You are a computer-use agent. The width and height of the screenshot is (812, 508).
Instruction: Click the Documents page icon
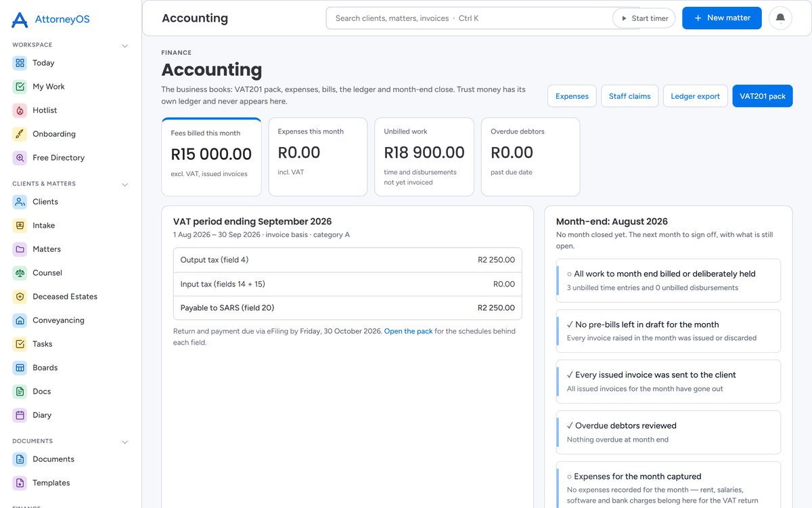pyautogui.click(x=20, y=459)
